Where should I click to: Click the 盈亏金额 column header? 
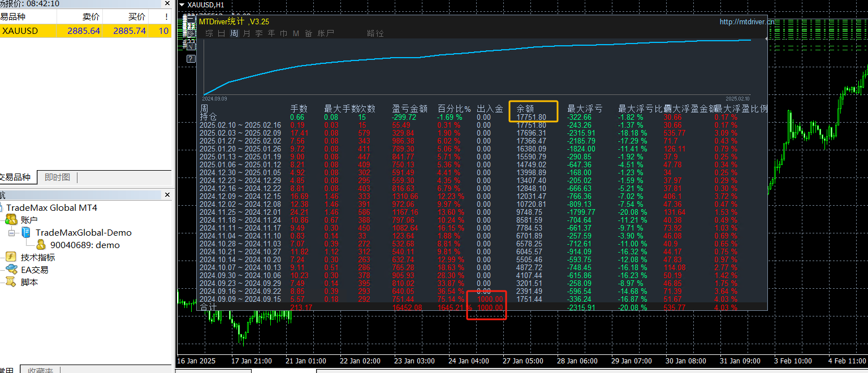409,109
